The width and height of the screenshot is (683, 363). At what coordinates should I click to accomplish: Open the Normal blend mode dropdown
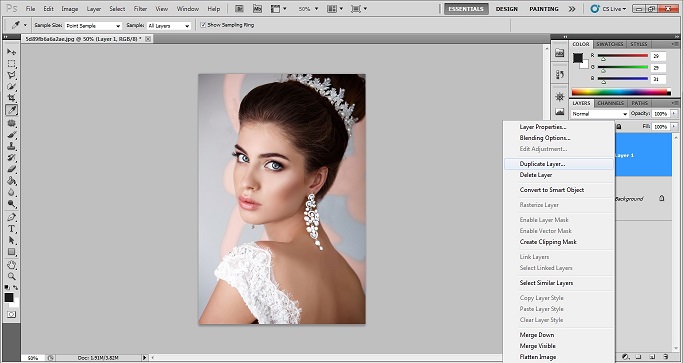tap(600, 114)
